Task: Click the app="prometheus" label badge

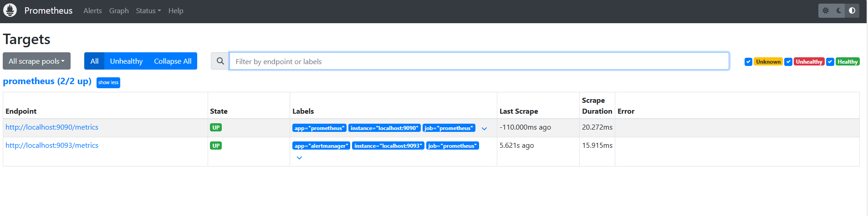Action: tap(319, 128)
